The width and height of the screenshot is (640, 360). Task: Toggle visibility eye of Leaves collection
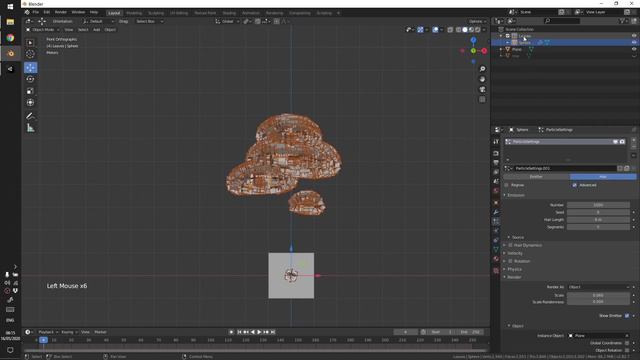point(634,36)
